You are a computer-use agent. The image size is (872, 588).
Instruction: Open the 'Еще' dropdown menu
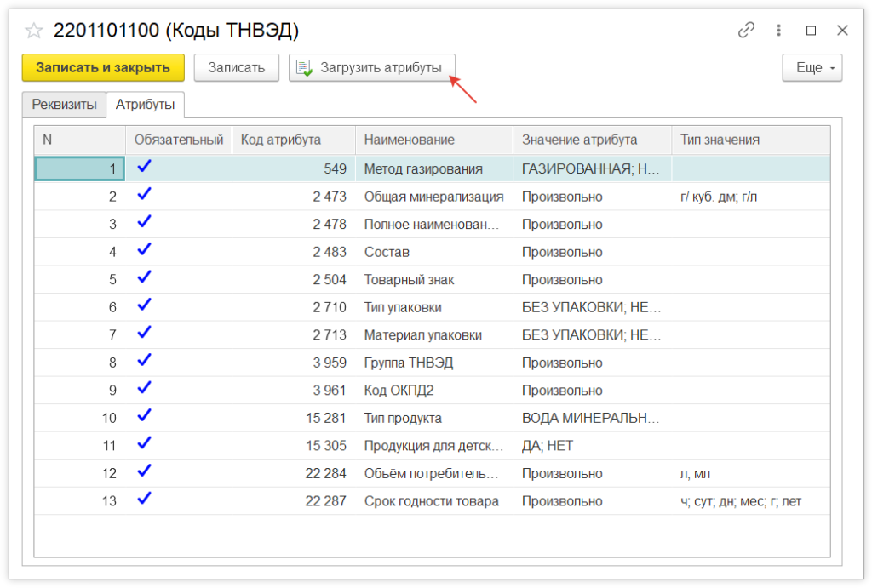tap(812, 68)
